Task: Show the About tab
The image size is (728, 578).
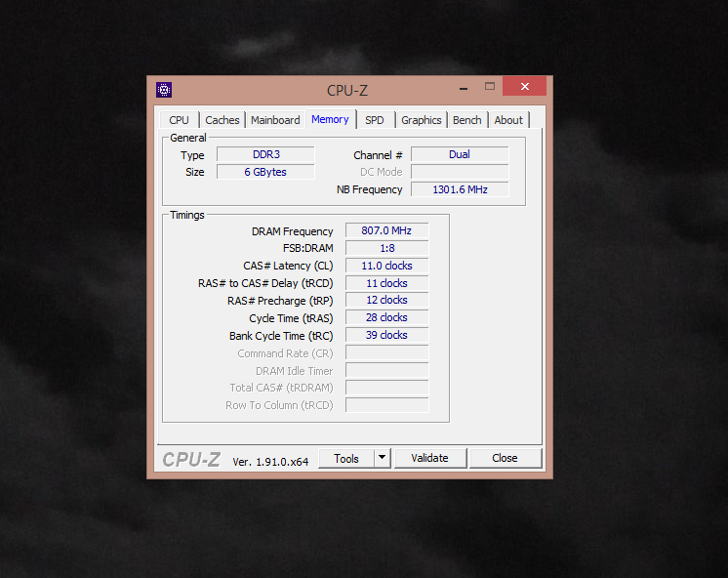Action: click(x=508, y=120)
